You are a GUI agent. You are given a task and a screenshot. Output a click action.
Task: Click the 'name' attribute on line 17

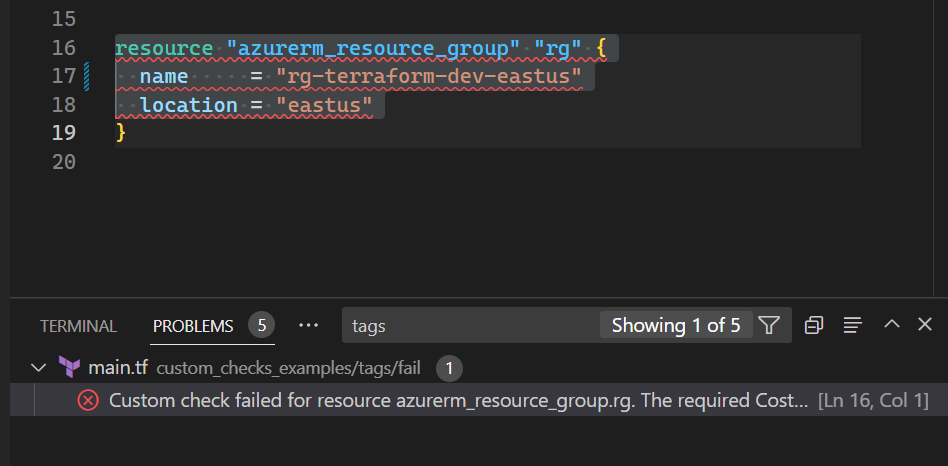click(164, 76)
